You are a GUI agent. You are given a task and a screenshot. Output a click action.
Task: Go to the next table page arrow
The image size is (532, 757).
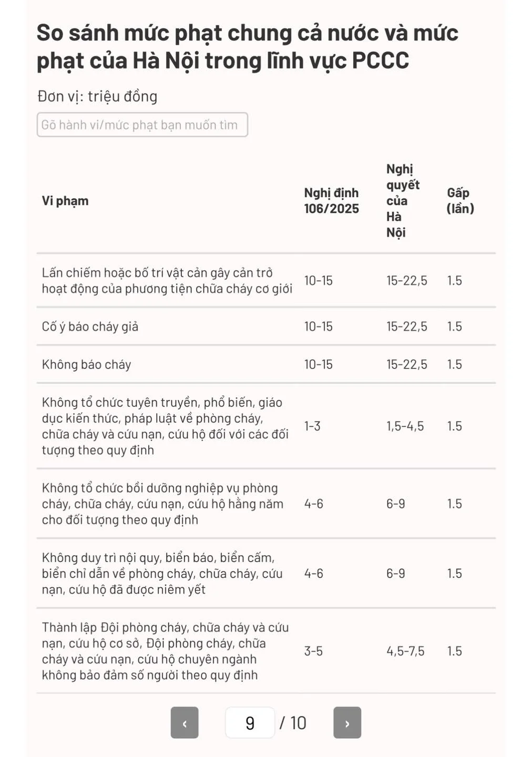click(x=347, y=723)
